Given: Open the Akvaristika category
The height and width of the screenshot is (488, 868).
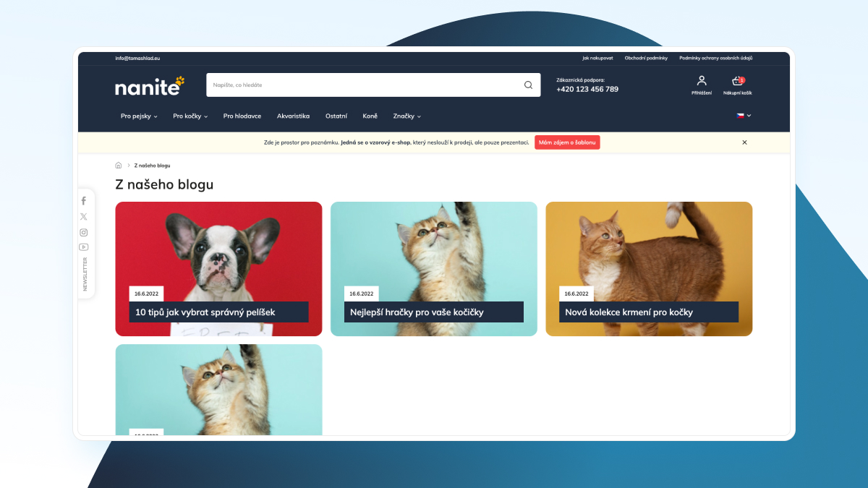Looking at the screenshot, I should click(x=293, y=116).
